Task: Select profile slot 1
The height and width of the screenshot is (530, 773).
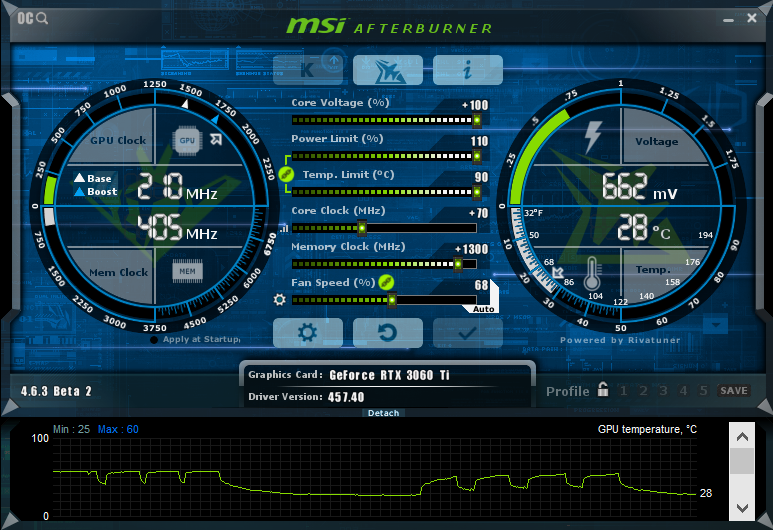Action: tap(624, 391)
